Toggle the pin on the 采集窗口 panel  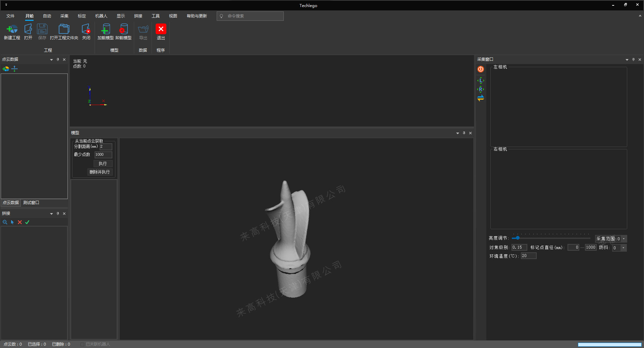click(633, 60)
